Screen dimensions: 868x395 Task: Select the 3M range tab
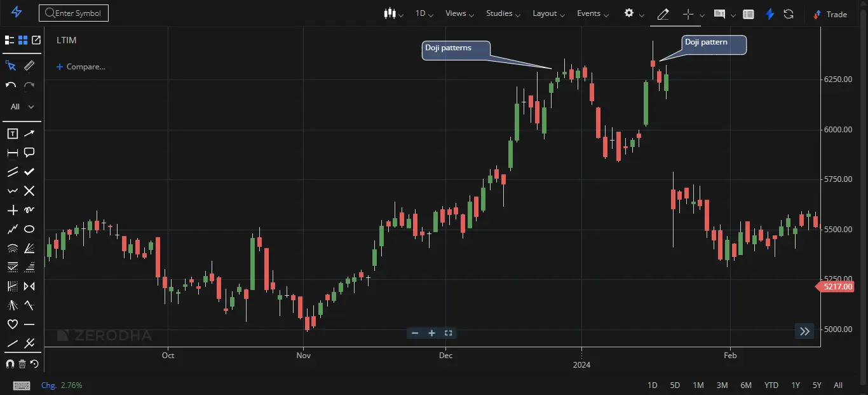pos(722,385)
